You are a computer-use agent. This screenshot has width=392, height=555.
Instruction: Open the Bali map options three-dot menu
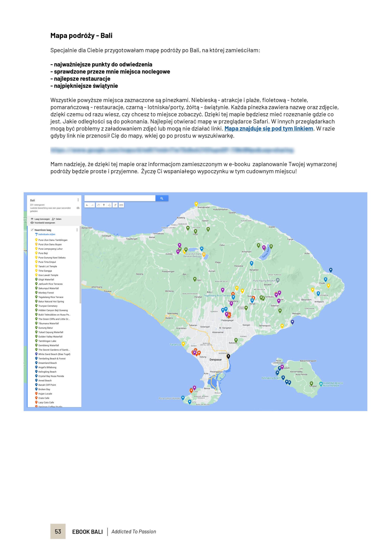78,200
